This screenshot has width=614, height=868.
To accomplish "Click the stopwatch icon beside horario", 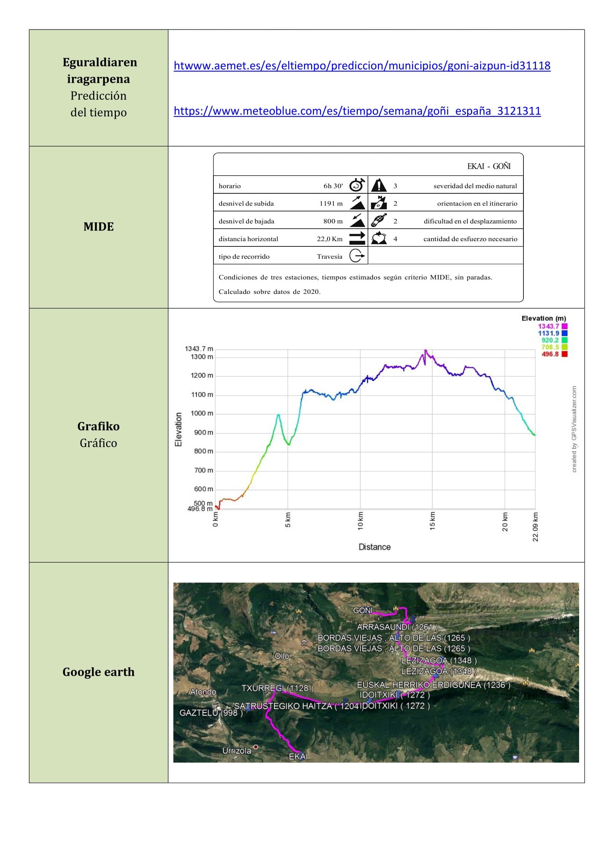I will click(357, 185).
